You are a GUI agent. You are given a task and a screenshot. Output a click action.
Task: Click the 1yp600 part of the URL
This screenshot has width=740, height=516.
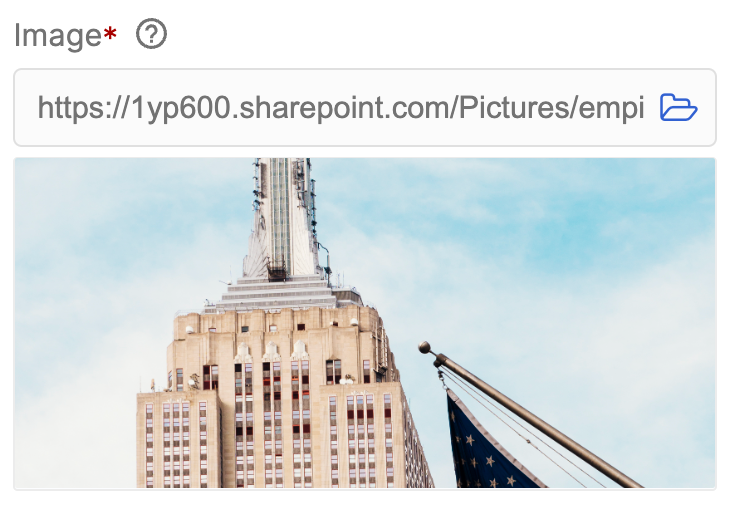pyautogui.click(x=180, y=108)
